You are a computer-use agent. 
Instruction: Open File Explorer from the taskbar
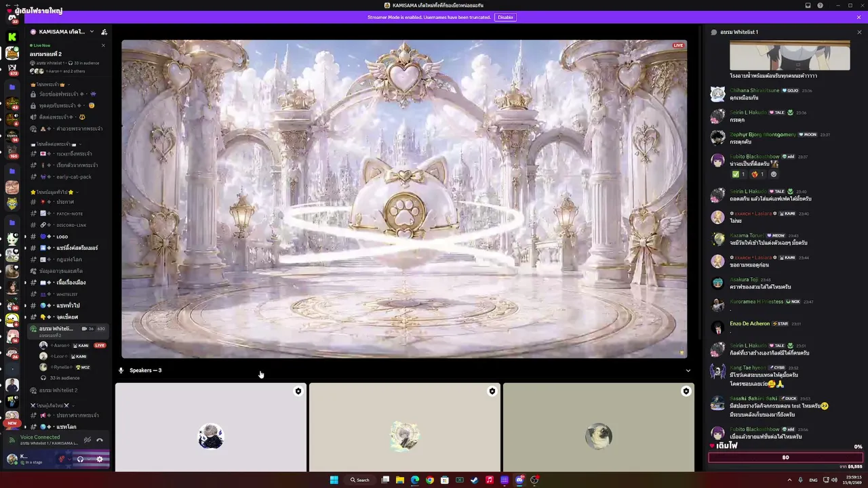400,480
